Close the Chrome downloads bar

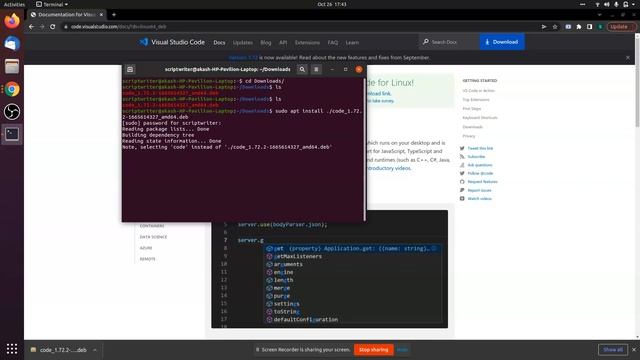634,350
